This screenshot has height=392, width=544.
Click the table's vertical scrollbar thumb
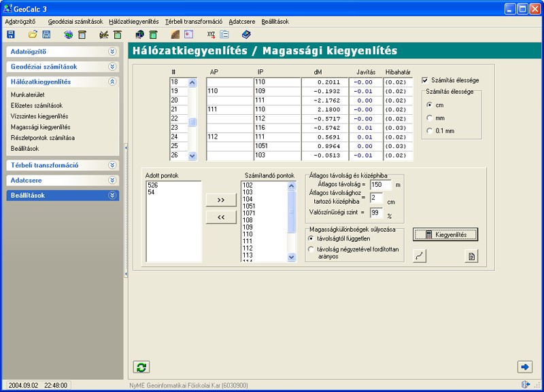pos(192,122)
